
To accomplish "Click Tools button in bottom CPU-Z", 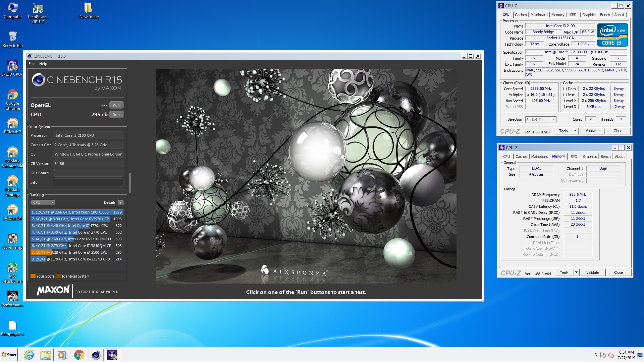I will pos(564,273).
